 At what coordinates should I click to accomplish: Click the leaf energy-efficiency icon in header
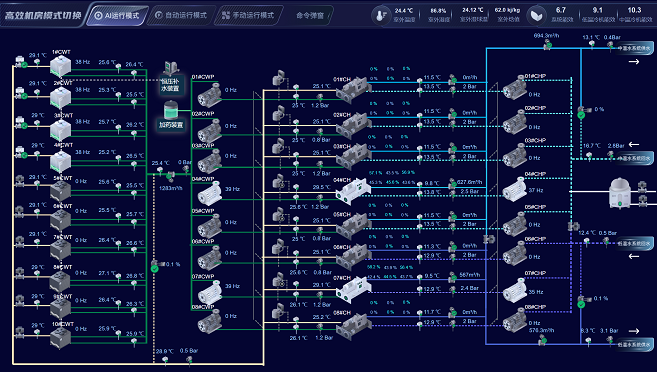tap(536, 16)
